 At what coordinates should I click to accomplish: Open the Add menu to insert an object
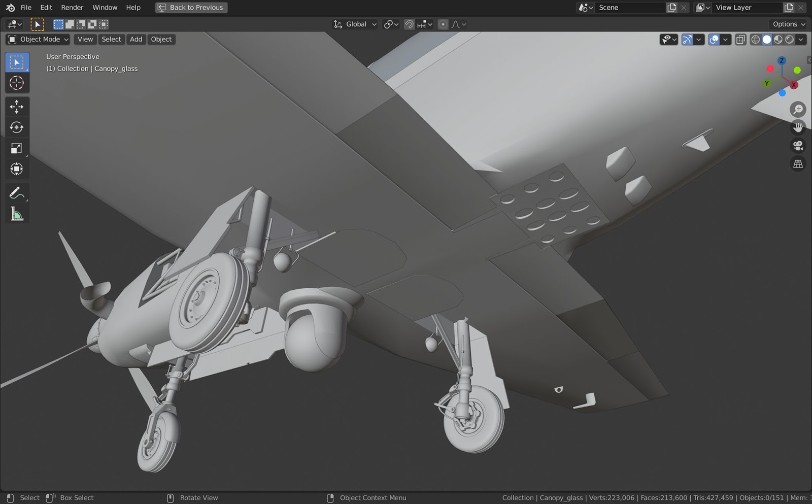136,39
